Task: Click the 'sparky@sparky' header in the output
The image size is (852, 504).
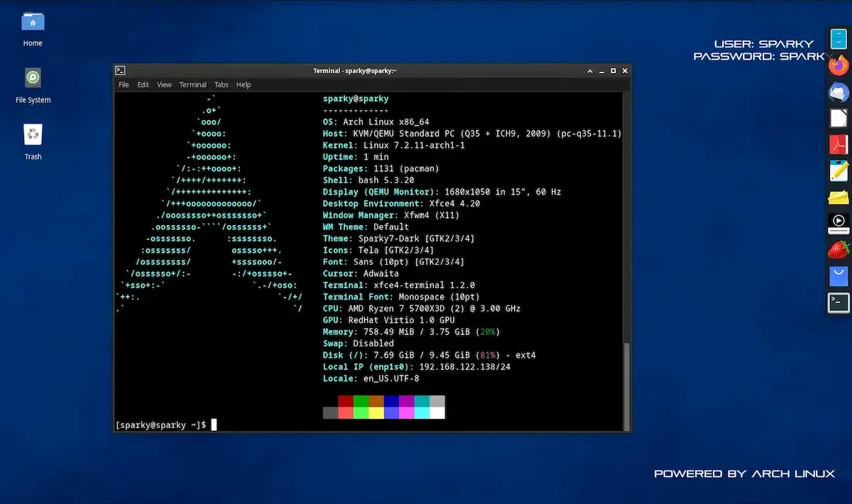Action: 356,99
